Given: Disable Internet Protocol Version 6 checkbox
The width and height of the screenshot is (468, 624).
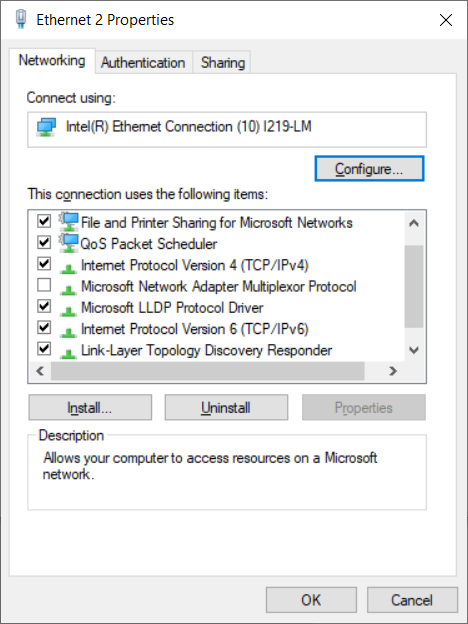Looking at the screenshot, I should coord(44,328).
